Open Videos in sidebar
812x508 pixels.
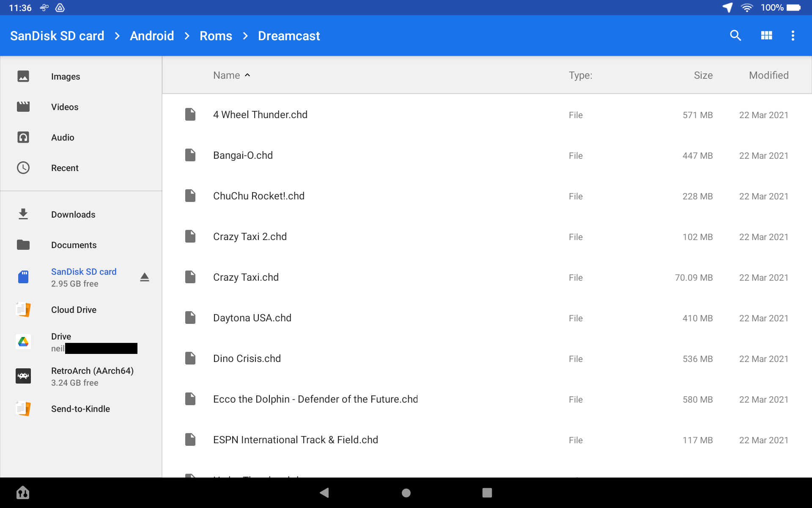[x=81, y=107]
